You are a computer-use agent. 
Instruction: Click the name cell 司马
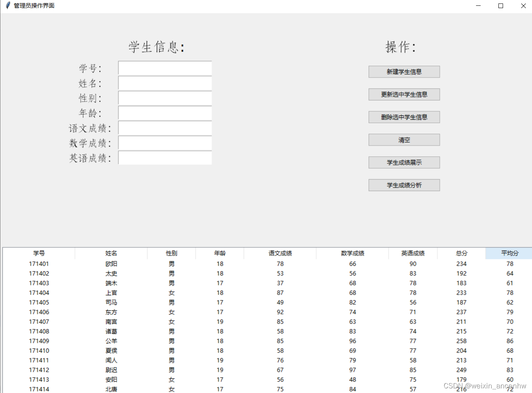[111, 303]
